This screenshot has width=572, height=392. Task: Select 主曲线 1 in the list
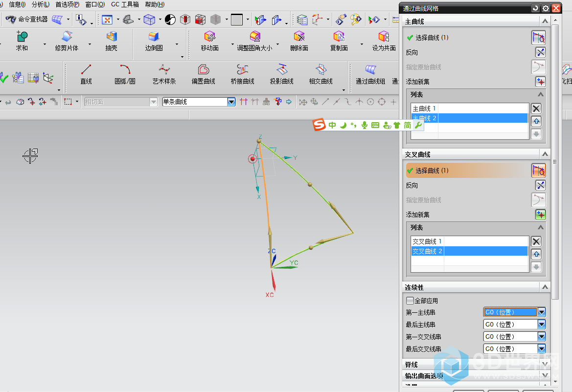(x=424, y=109)
